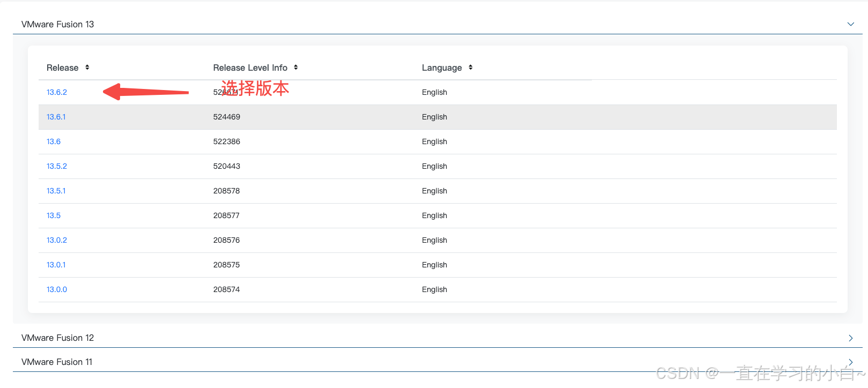Click English in the 13.5.1 row
The image size is (868, 388).
click(x=434, y=191)
